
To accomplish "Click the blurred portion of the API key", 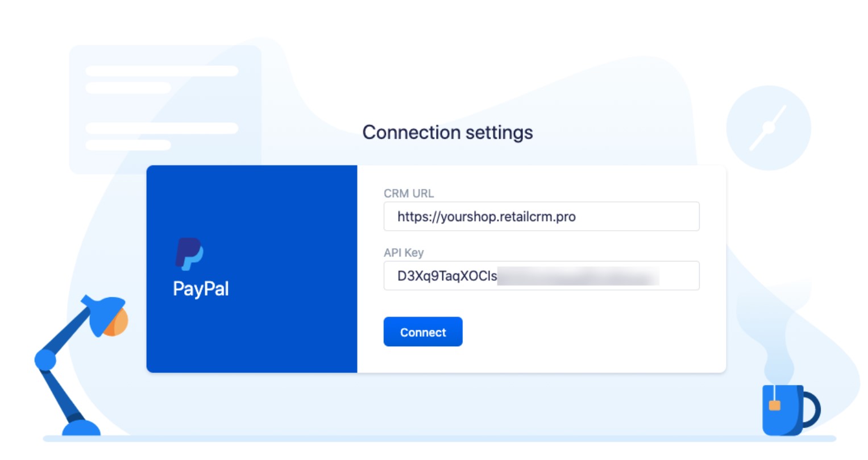I will (578, 276).
